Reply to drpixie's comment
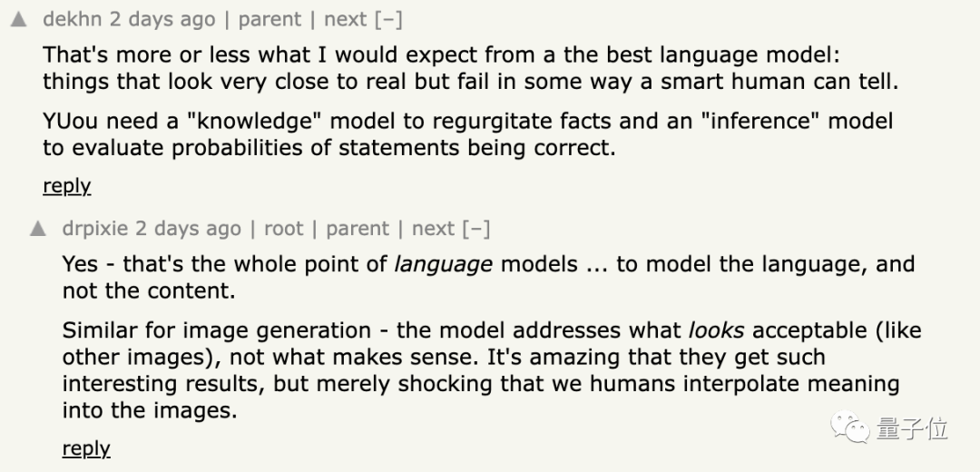Screen dimensions: 980x472 pos(86,448)
